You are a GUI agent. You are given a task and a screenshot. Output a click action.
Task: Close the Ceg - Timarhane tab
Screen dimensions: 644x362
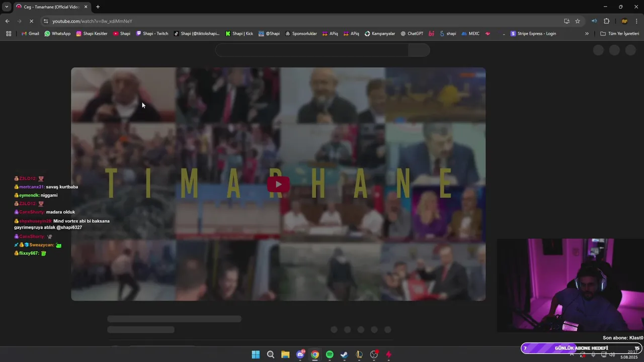(86, 7)
